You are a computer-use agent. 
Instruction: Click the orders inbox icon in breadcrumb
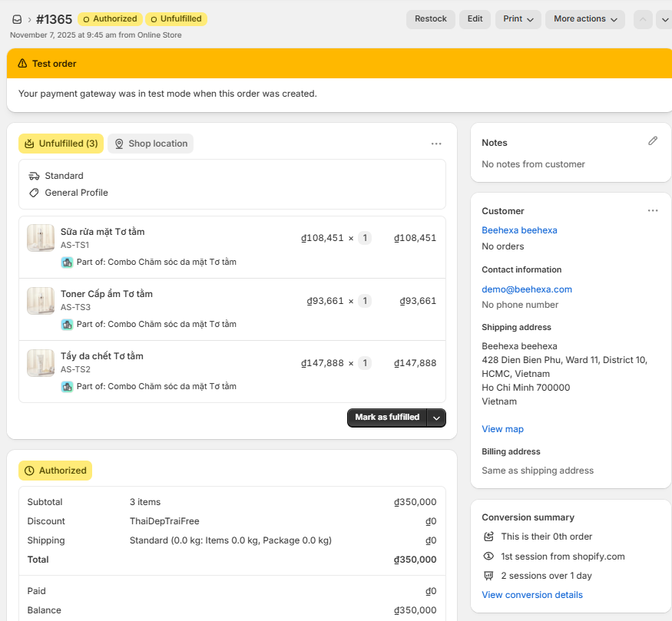[17, 19]
